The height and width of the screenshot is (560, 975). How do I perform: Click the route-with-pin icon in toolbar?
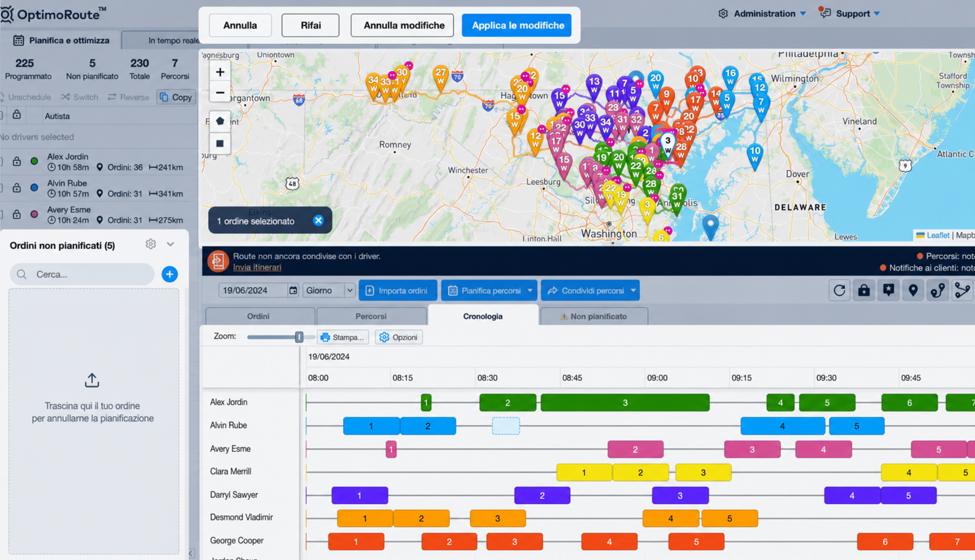pyautogui.click(x=937, y=290)
